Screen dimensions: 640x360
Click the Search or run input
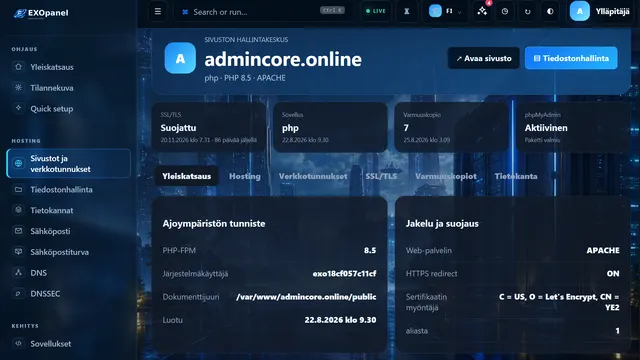262,12
